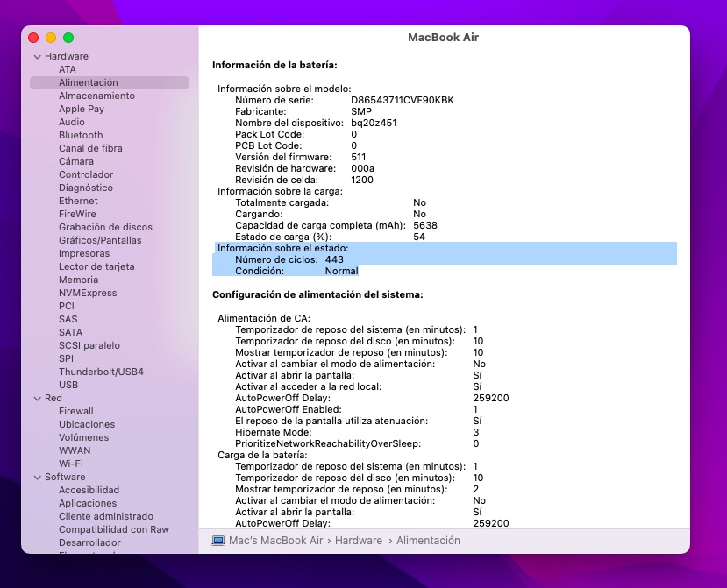Collapse the Red section disclosure triangle

click(x=37, y=398)
